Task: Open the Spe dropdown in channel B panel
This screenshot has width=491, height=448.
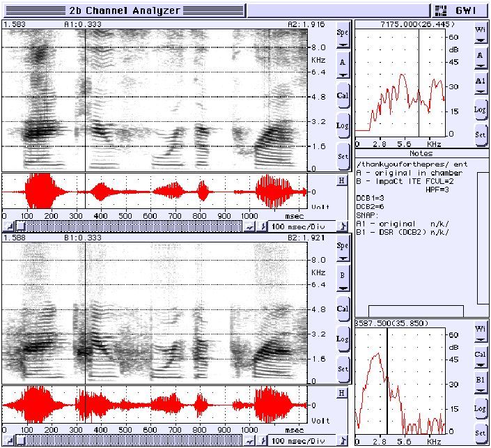Action: tap(343, 249)
